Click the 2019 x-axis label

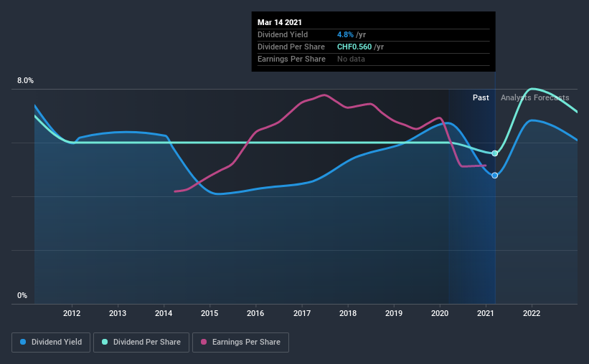pyautogui.click(x=394, y=313)
